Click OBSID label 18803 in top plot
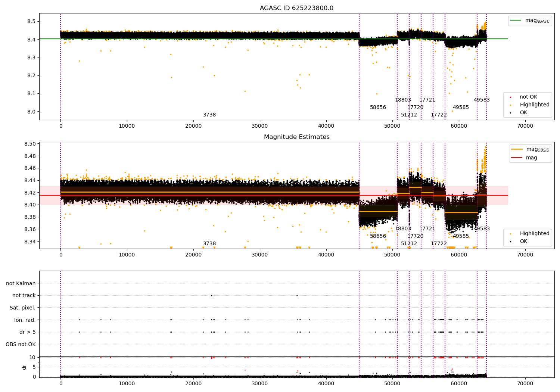The width and height of the screenshot is (560, 392). coord(403,100)
